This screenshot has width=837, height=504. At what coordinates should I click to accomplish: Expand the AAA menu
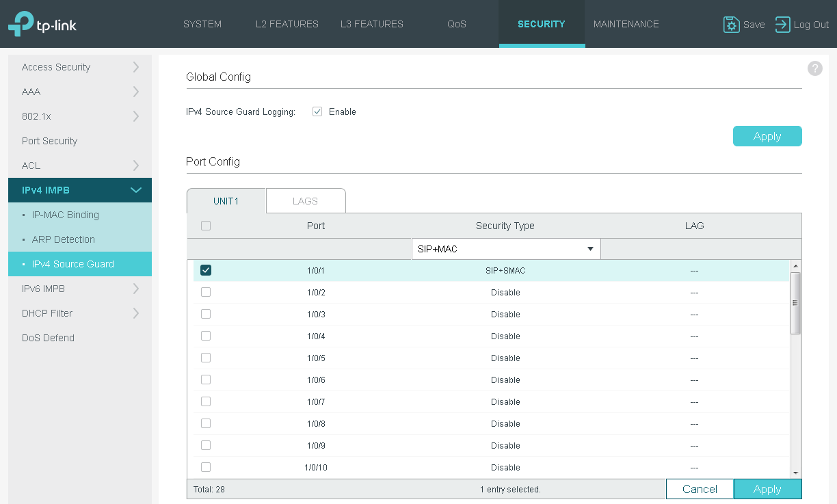click(80, 92)
